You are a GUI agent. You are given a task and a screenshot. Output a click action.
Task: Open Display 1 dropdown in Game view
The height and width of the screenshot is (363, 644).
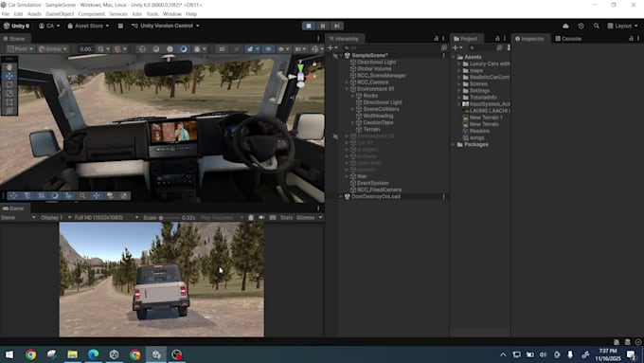[x=56, y=217]
